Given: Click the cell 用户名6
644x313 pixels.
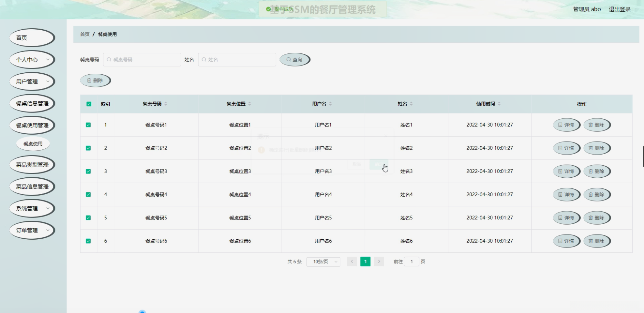Looking at the screenshot, I should pos(323,241).
